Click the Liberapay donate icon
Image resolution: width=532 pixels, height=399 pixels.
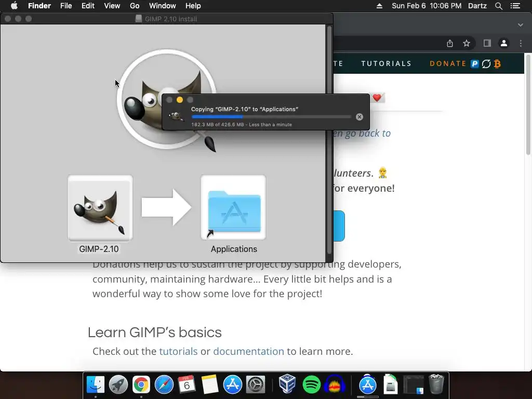point(486,63)
